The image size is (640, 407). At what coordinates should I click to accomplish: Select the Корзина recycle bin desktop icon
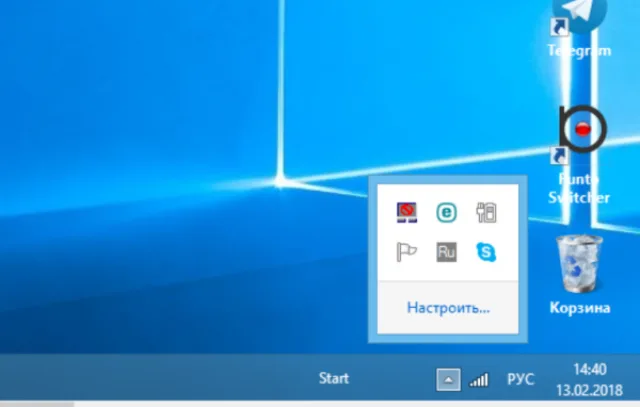tap(580, 264)
